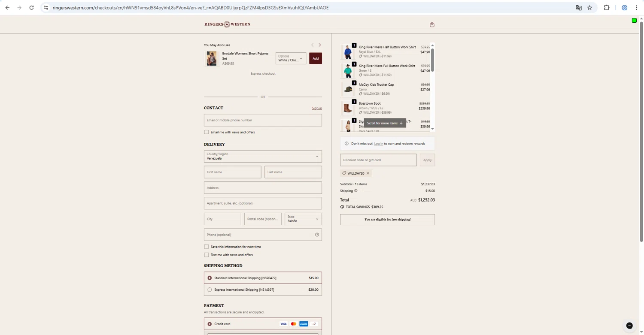Show next recommended product

319,45
